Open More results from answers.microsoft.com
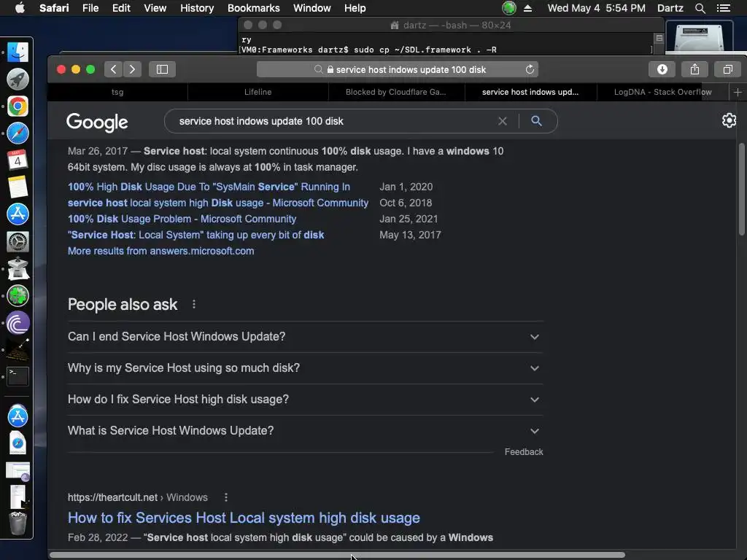Image resolution: width=747 pixels, height=560 pixels. click(160, 251)
